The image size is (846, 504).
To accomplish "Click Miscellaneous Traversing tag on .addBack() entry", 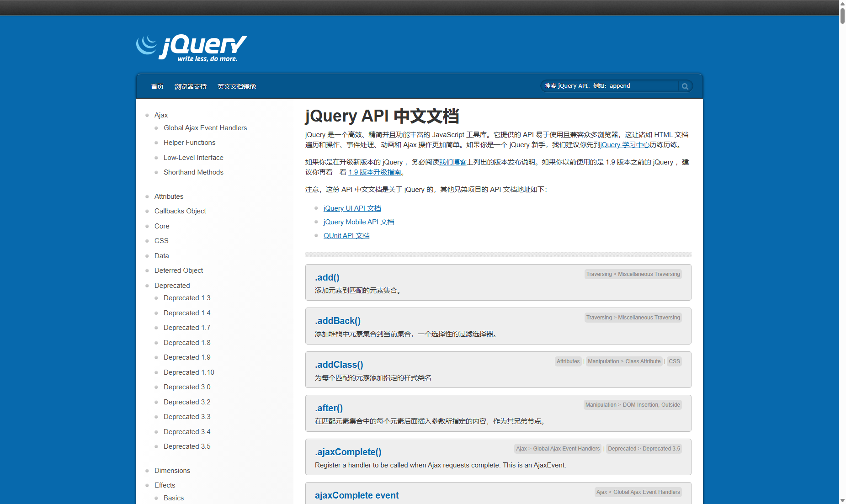I will point(649,318).
